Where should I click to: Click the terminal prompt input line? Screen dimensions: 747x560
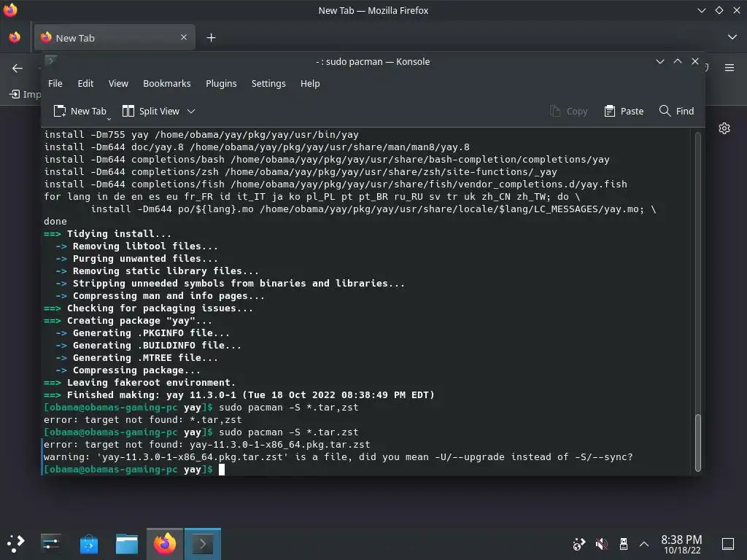(367, 469)
